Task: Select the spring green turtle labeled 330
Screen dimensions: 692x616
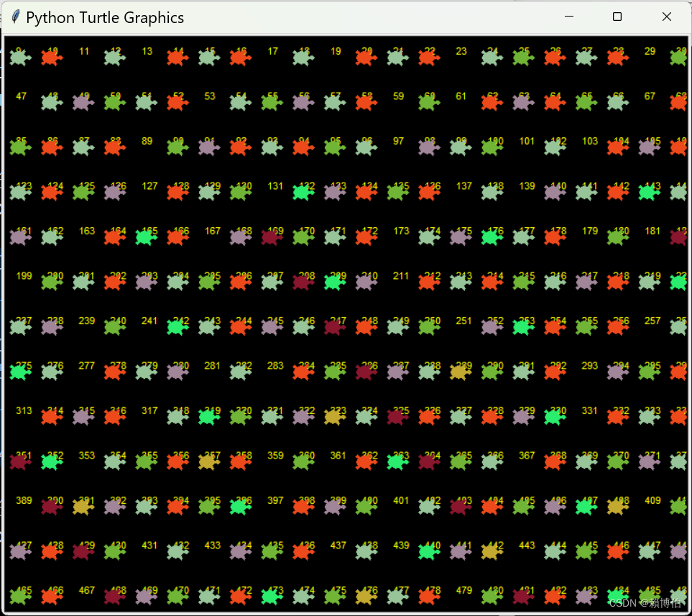Action: [554, 416]
